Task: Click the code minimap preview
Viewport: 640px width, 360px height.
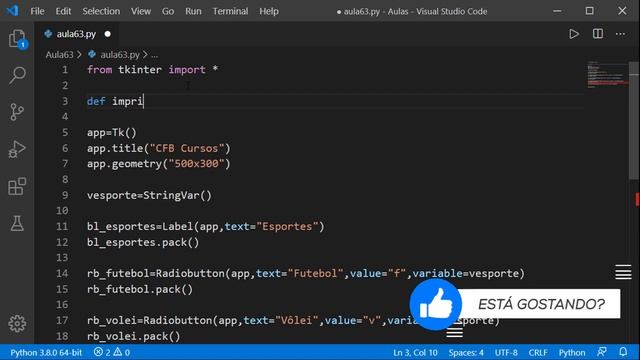Action: point(607,74)
